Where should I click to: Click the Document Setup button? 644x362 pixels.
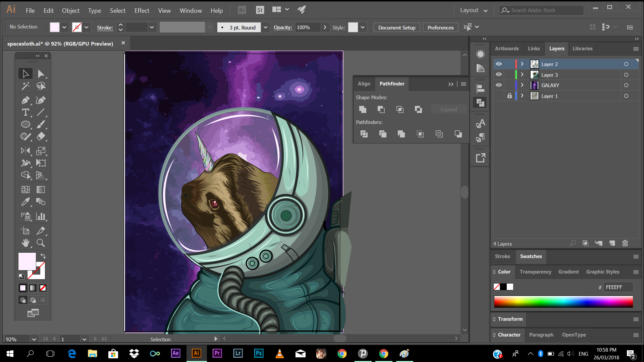coord(397,27)
